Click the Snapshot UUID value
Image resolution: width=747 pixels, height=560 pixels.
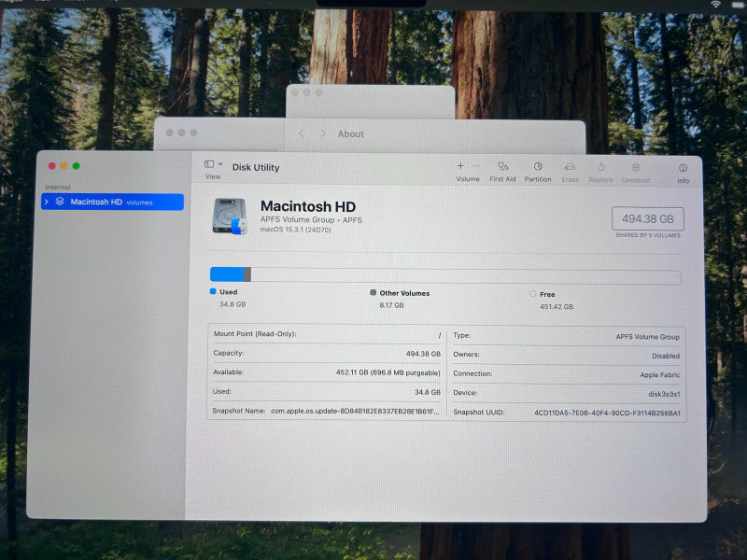607,413
